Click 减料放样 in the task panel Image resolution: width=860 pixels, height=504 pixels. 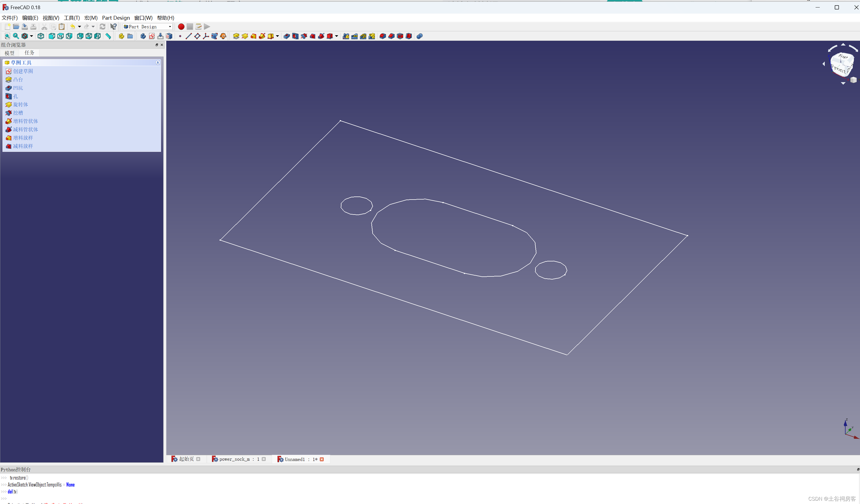(23, 146)
